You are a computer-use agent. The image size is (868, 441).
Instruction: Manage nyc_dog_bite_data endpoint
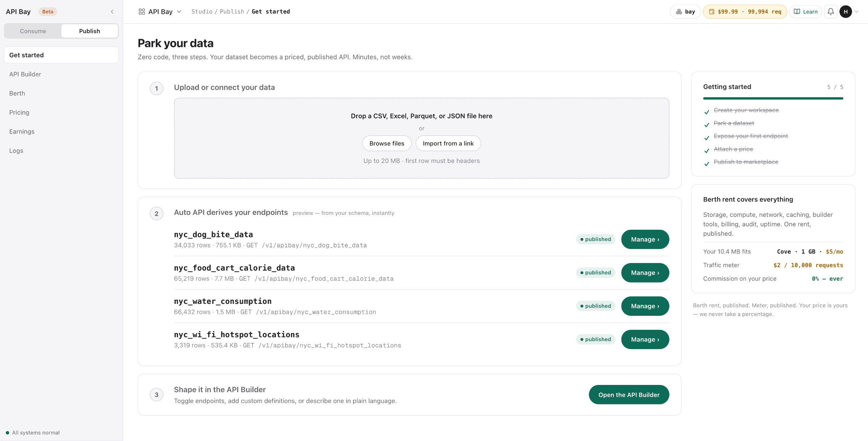pos(645,239)
